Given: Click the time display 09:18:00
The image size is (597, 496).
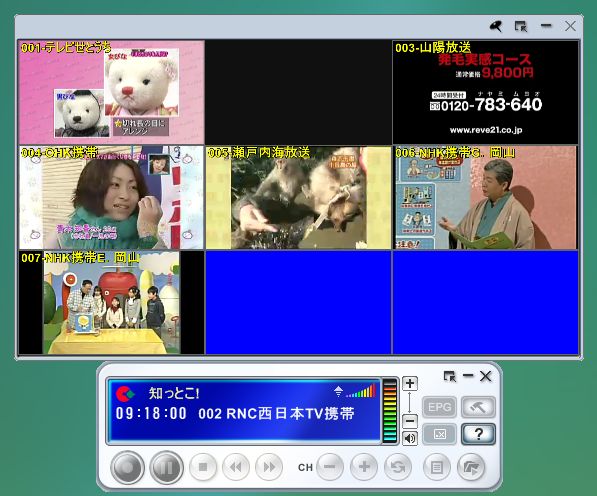Looking at the screenshot, I should point(151,414).
